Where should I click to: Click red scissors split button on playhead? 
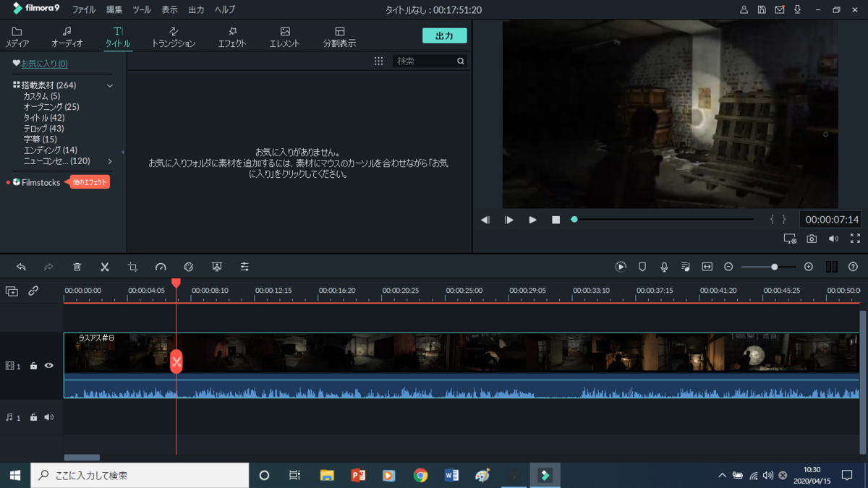click(176, 361)
